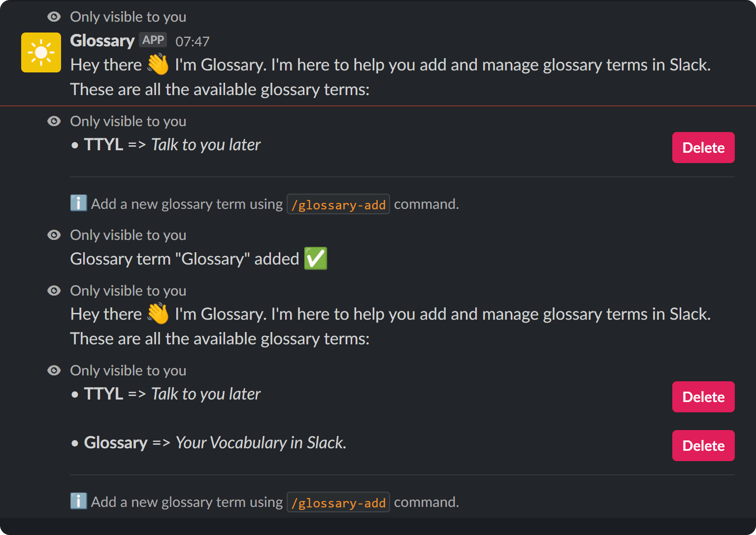Viewport: 756px width, 535px height.
Task: Click the green checkmark after 'Glossary added'
Action: (315, 258)
